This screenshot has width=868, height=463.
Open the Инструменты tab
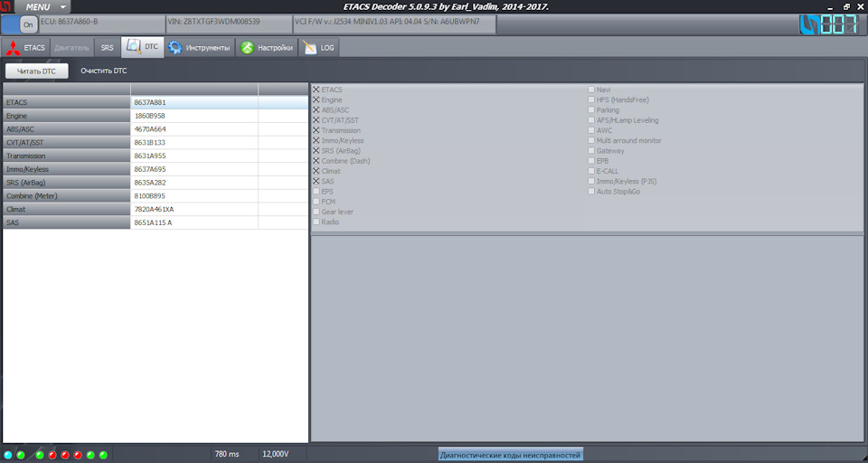[x=201, y=48]
